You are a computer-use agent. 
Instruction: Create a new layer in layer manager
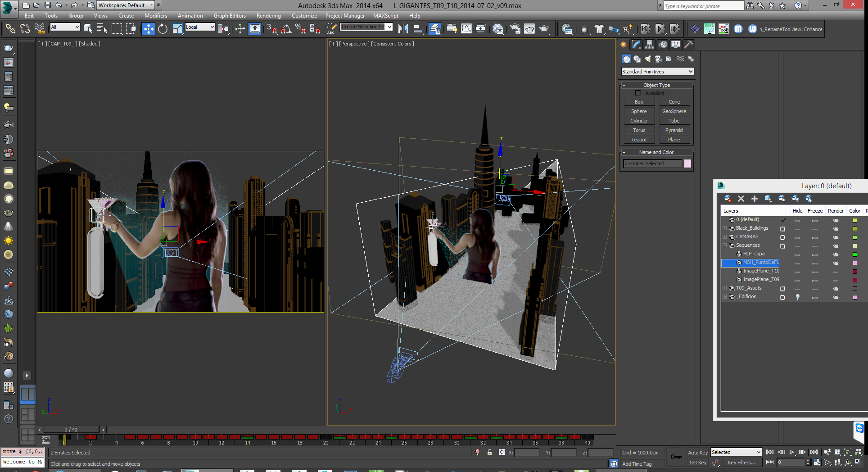[x=727, y=199]
